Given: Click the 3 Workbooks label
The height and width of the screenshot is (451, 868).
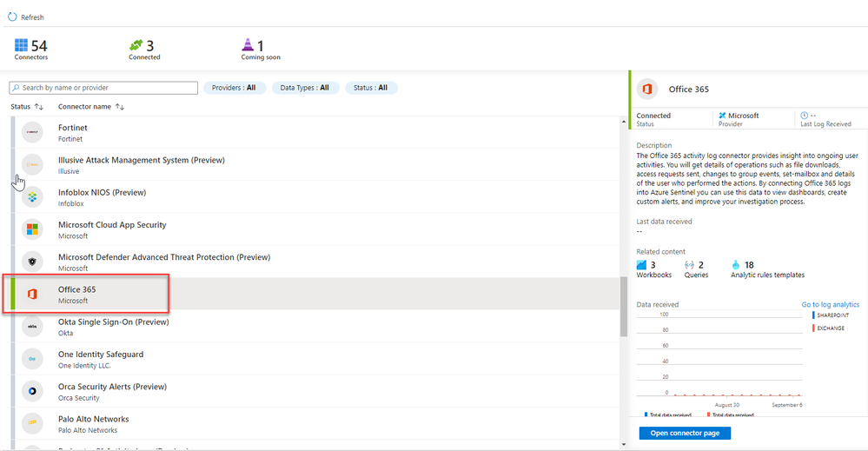Looking at the screenshot, I should pos(653,275).
